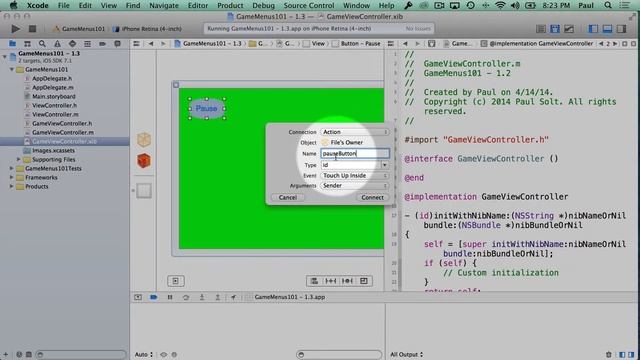640x360 pixels.
Task: Select the View object in the dock
Action: pos(144,191)
